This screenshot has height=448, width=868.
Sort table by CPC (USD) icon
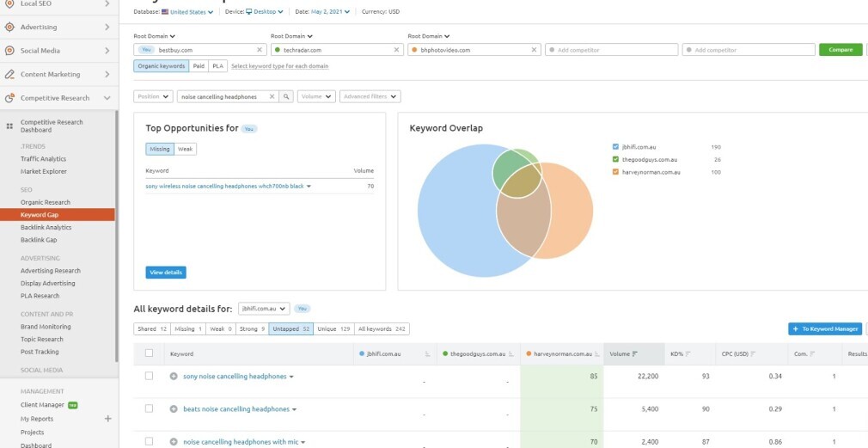coord(754,354)
